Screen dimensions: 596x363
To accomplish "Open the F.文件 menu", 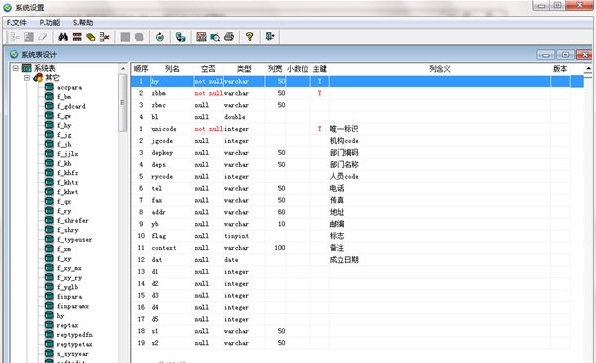I will pos(17,23).
